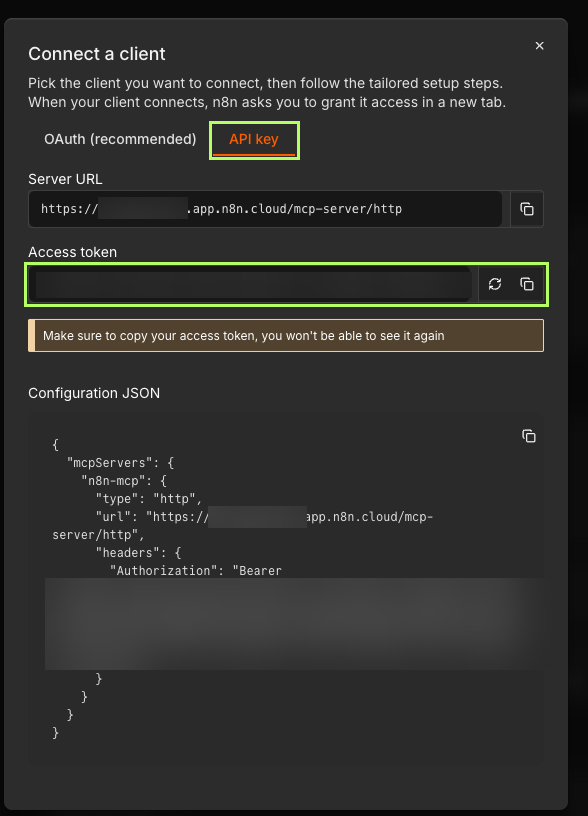
Task: Click the copy access token warning message
Action: point(286,336)
